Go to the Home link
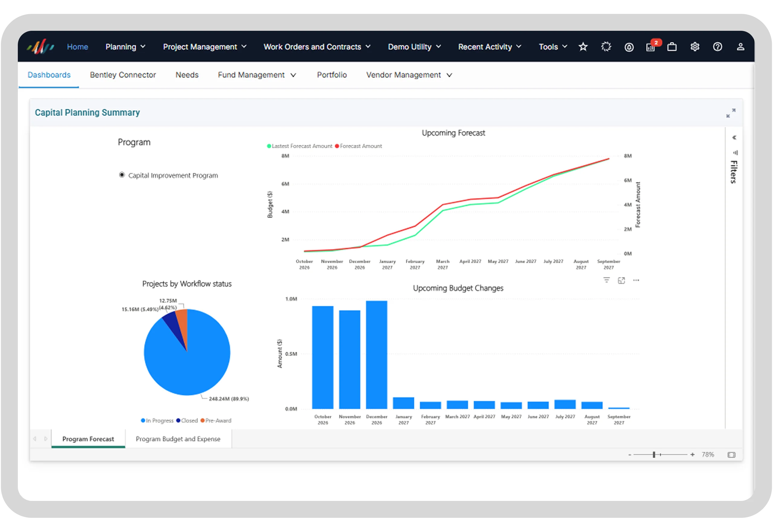Screen dimensions: 773x532 [77, 47]
